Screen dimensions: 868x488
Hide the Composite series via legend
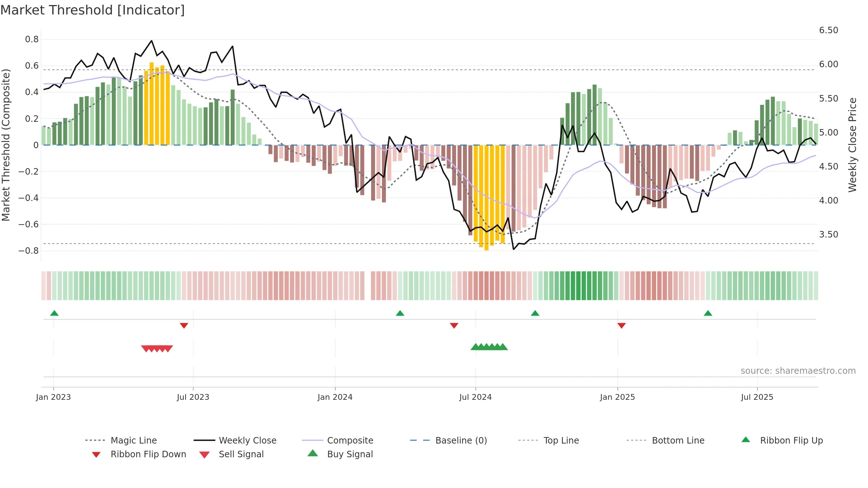click(x=337, y=440)
